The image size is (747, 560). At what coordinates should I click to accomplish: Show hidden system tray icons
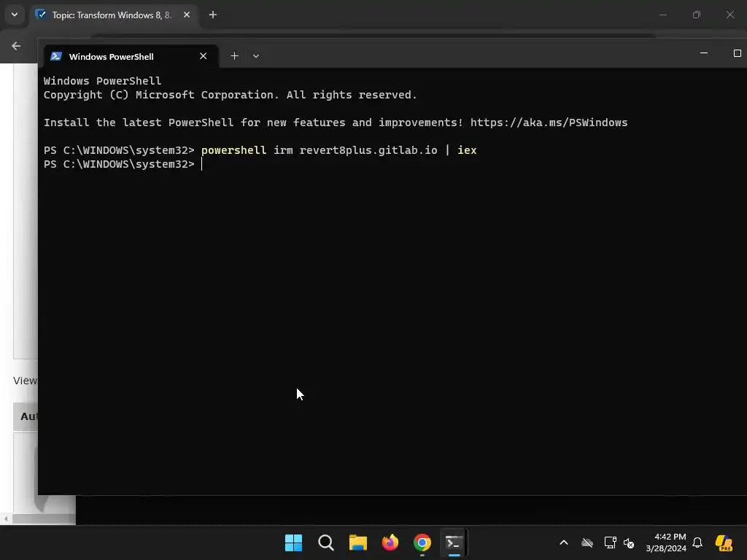pos(564,542)
